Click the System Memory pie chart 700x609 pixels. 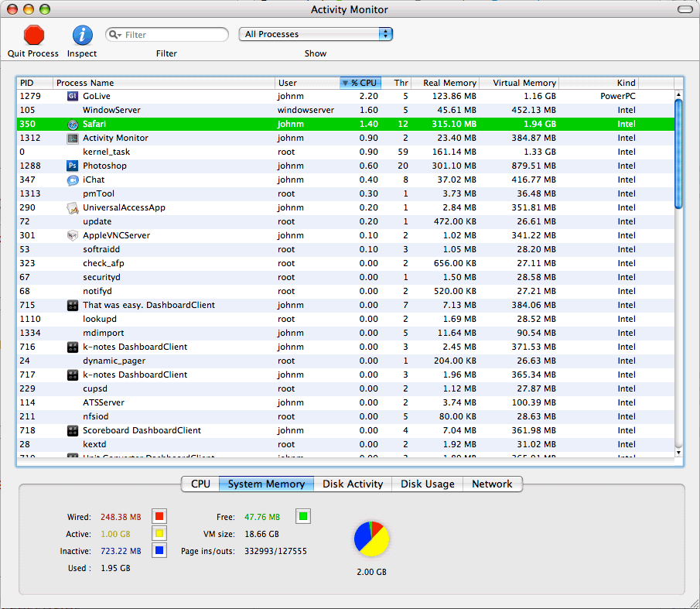click(371, 539)
